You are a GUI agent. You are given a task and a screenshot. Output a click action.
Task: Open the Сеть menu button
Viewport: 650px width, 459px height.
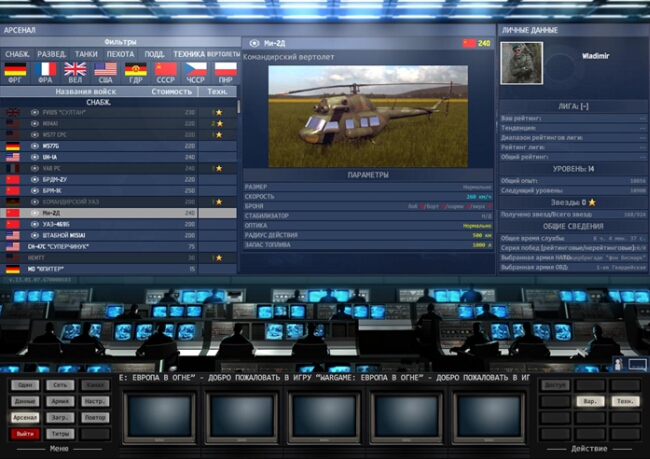pyautogui.click(x=60, y=385)
